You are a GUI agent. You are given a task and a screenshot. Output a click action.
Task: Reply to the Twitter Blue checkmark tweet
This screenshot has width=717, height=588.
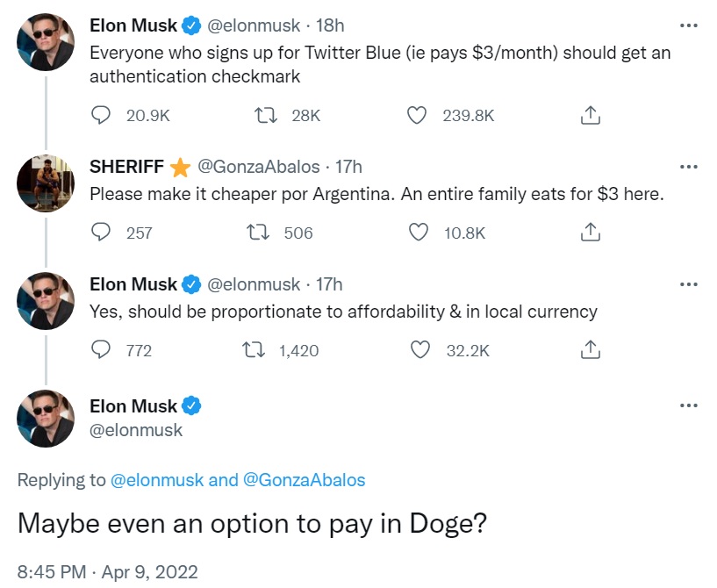pos(101,115)
